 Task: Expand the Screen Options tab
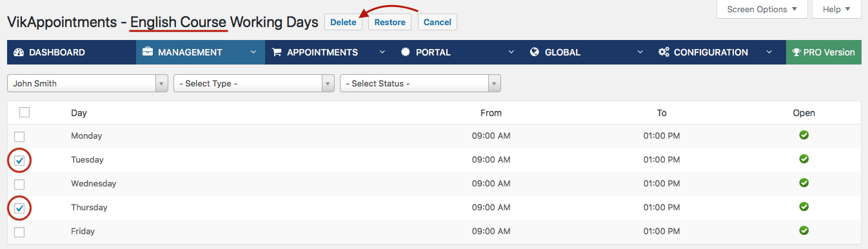click(x=762, y=9)
